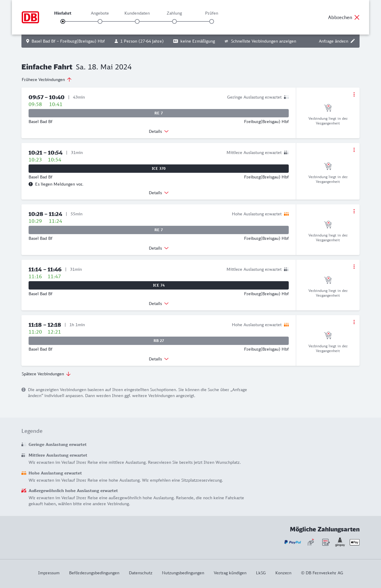Expand Details for the RB 27 connection
Image resolution: width=381 pixels, height=588 pixels.
(159, 359)
